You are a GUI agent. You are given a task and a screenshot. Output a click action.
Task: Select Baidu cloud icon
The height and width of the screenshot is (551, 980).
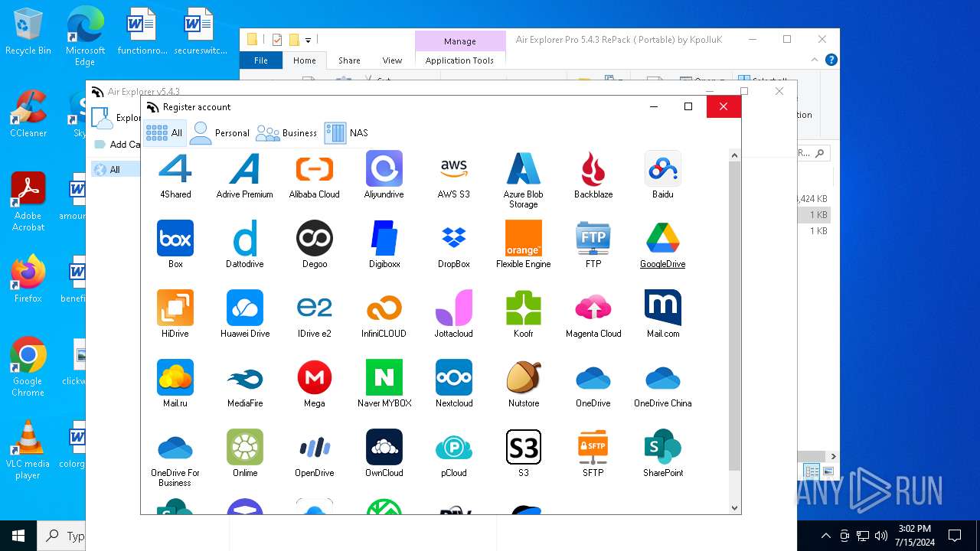point(663,175)
